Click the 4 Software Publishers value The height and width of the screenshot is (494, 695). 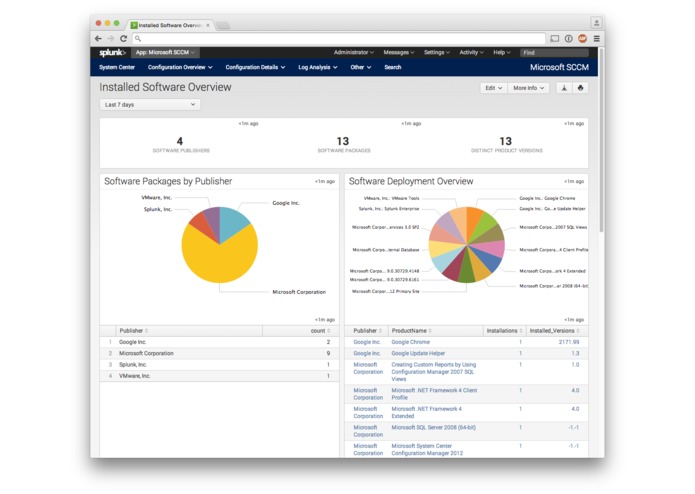point(180,141)
